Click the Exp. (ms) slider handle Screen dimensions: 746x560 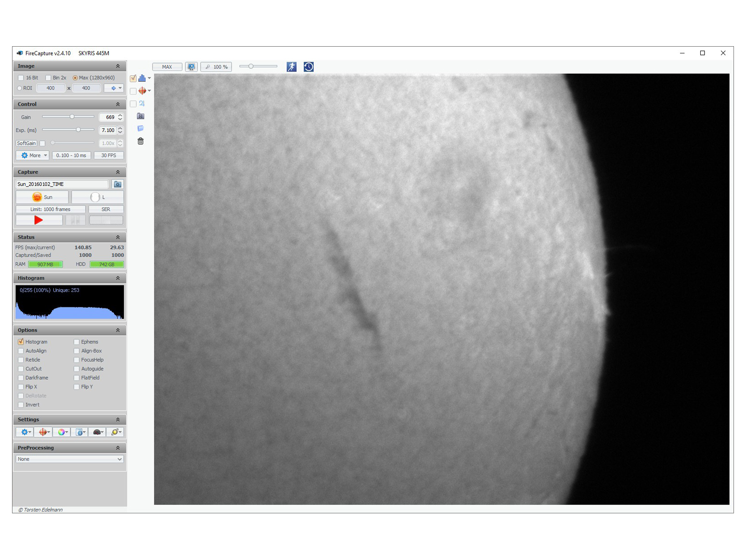(x=78, y=129)
